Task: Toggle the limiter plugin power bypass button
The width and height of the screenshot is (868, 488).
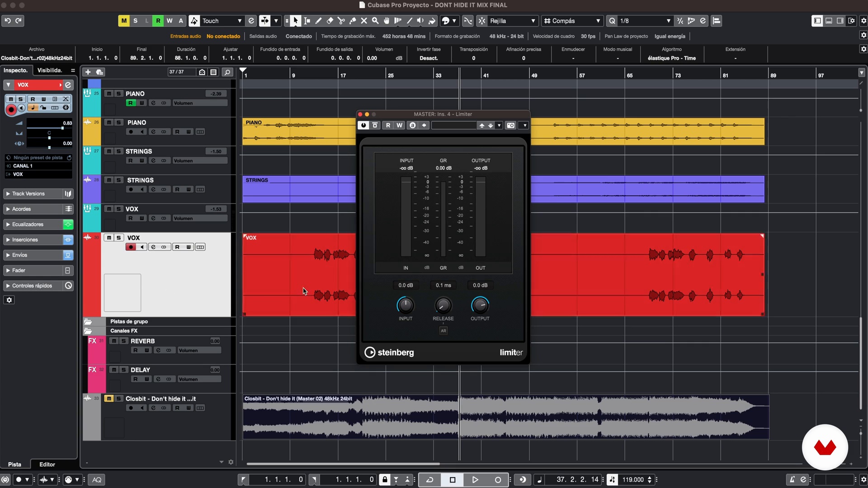Action: coord(363,126)
